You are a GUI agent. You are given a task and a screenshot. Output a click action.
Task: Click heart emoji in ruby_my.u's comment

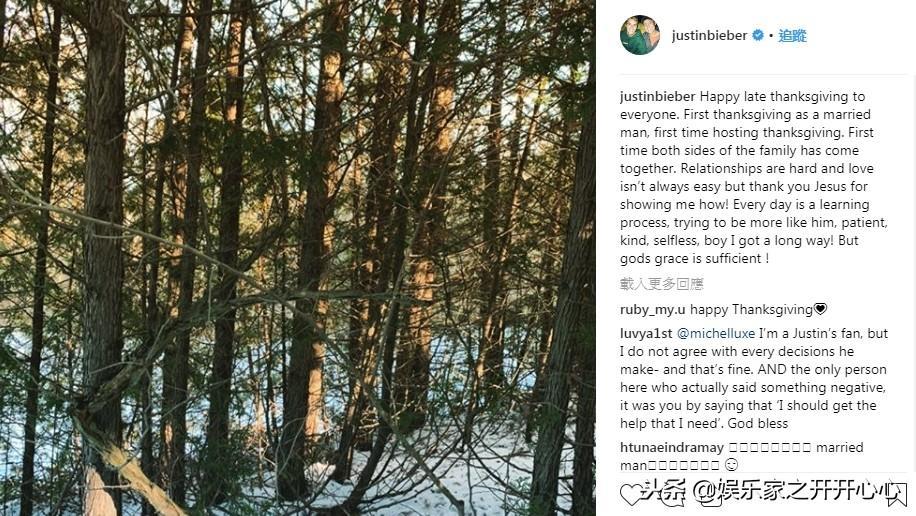[821, 310]
